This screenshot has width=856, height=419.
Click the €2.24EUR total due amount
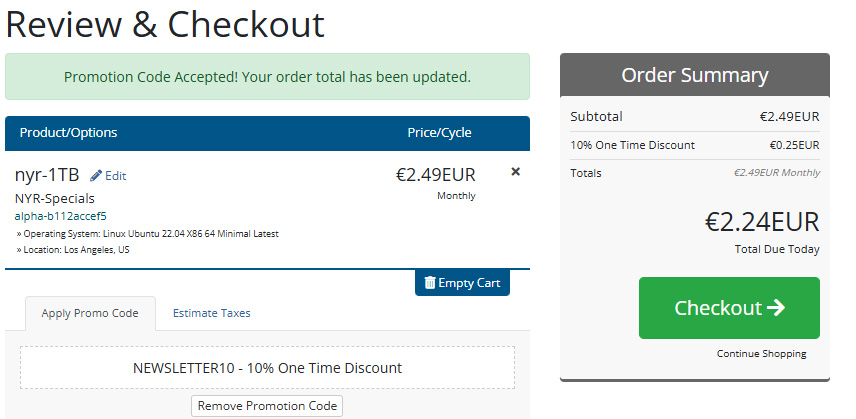click(762, 221)
